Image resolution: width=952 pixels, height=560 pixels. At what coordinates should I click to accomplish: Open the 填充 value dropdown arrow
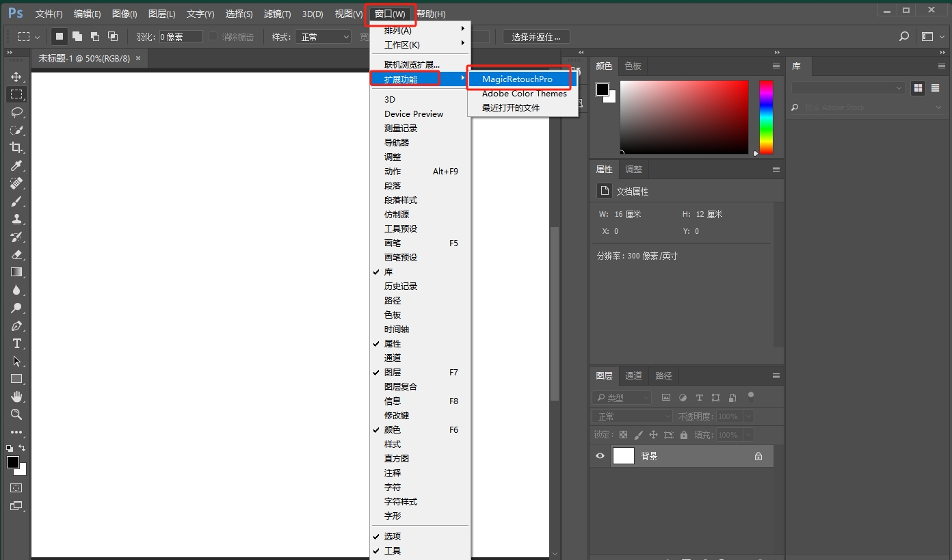coord(748,435)
